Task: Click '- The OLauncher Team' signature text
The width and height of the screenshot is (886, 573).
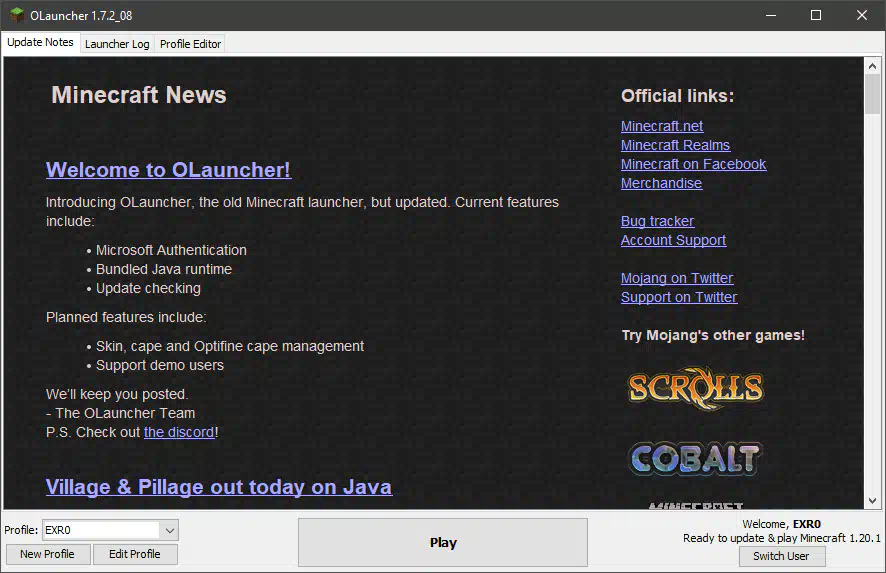Action: pyautogui.click(x=120, y=413)
